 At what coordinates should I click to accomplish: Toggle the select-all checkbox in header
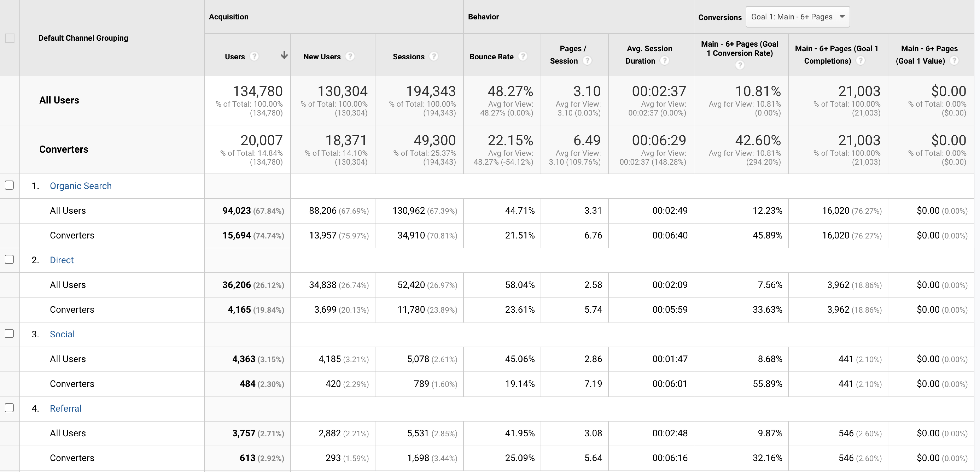pyautogui.click(x=10, y=38)
